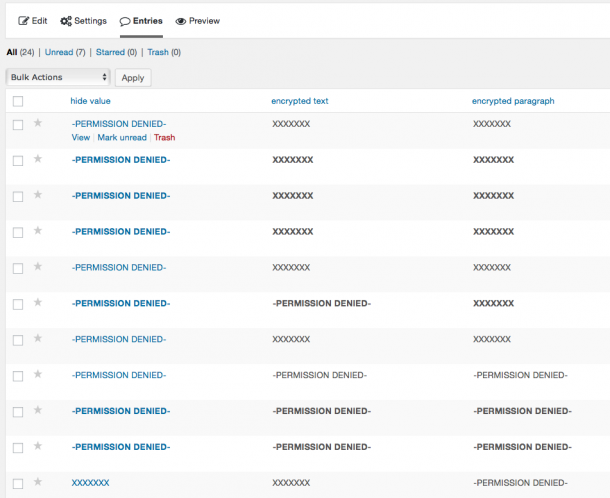Switch to the Entries tab
This screenshot has width=610, height=498.
[141, 21]
